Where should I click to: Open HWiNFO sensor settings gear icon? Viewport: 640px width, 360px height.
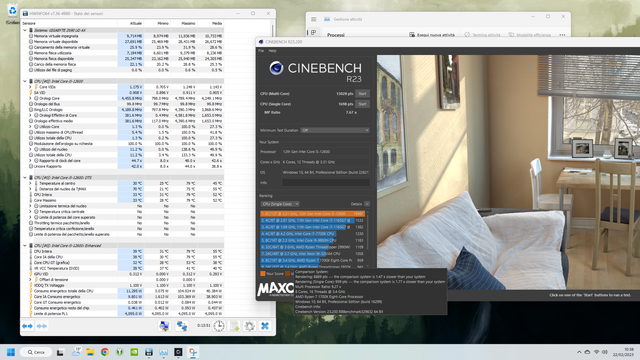point(249,326)
